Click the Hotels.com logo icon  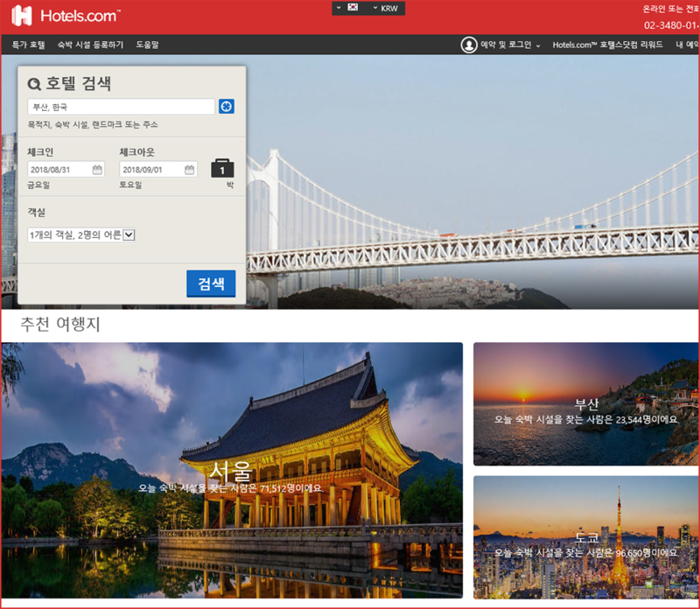pyautogui.click(x=22, y=15)
